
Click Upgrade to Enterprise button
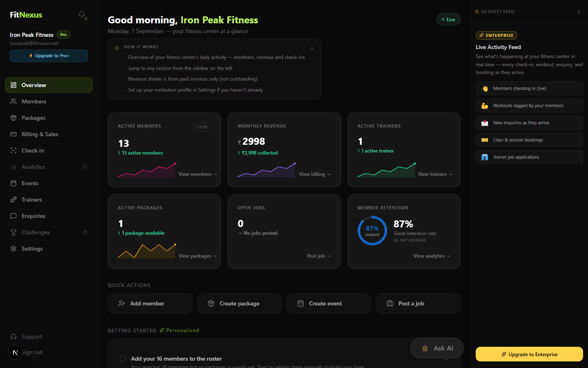coord(529,354)
